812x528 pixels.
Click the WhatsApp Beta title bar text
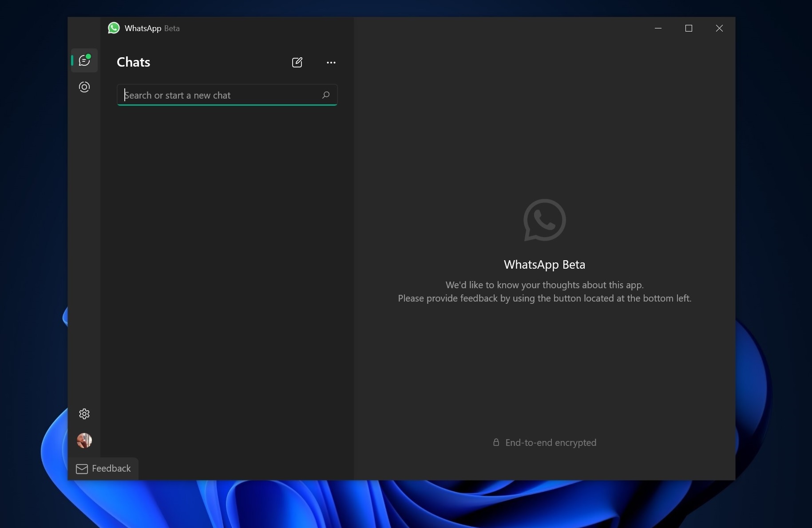152,28
